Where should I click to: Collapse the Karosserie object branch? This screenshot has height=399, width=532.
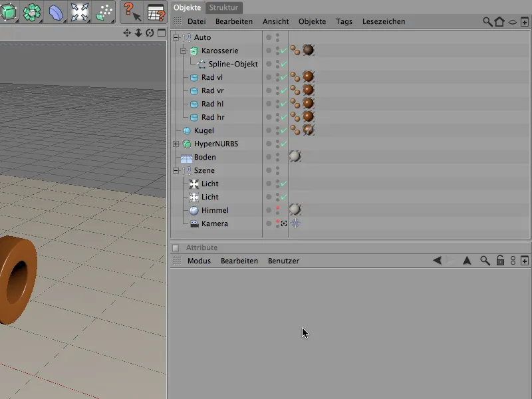click(184, 51)
